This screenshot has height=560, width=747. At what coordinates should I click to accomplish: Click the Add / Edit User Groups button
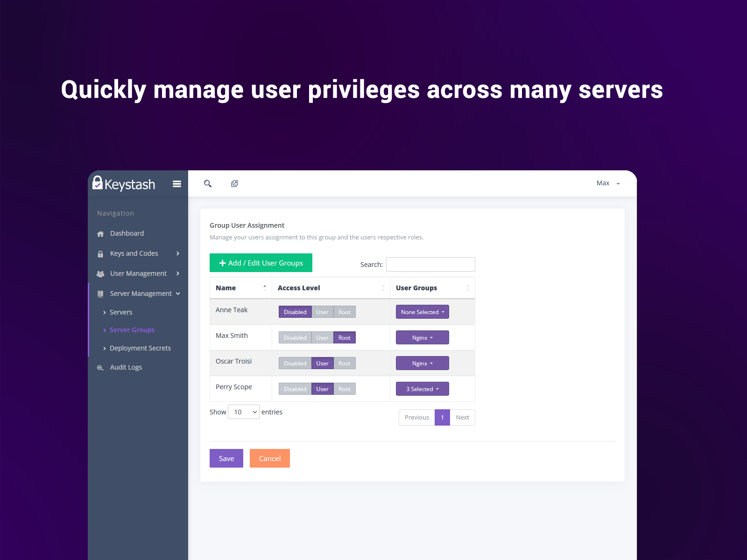click(261, 263)
